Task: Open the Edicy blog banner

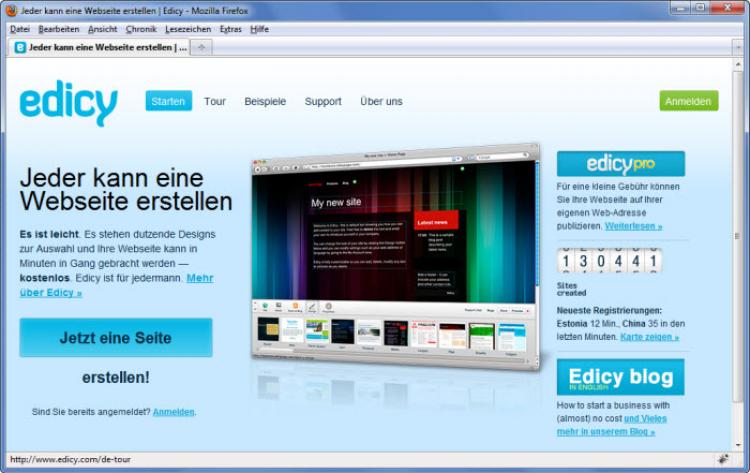Action: (x=620, y=377)
